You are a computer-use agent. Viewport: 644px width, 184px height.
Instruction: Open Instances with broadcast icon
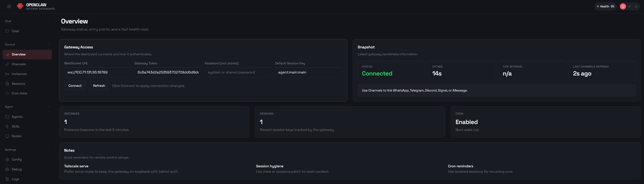coord(7,74)
